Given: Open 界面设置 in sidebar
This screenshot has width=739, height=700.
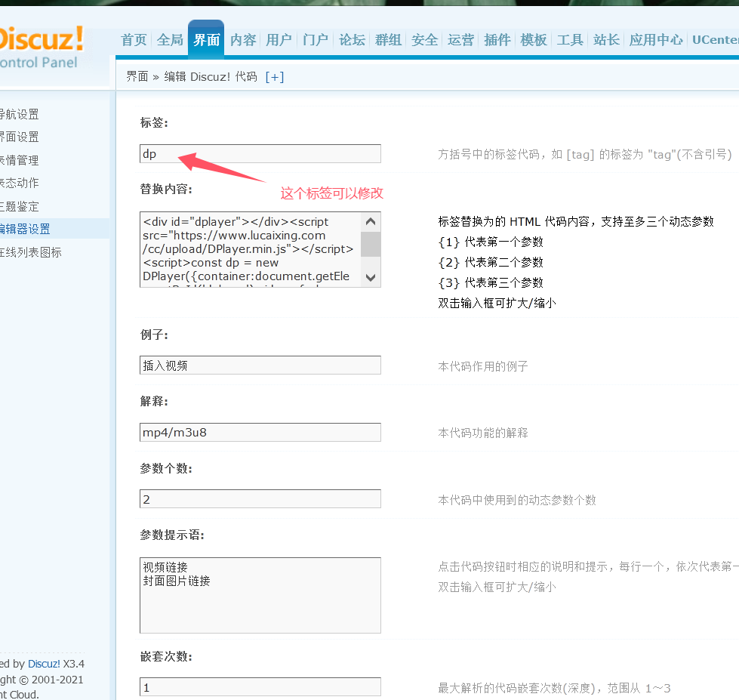Looking at the screenshot, I should (x=19, y=137).
